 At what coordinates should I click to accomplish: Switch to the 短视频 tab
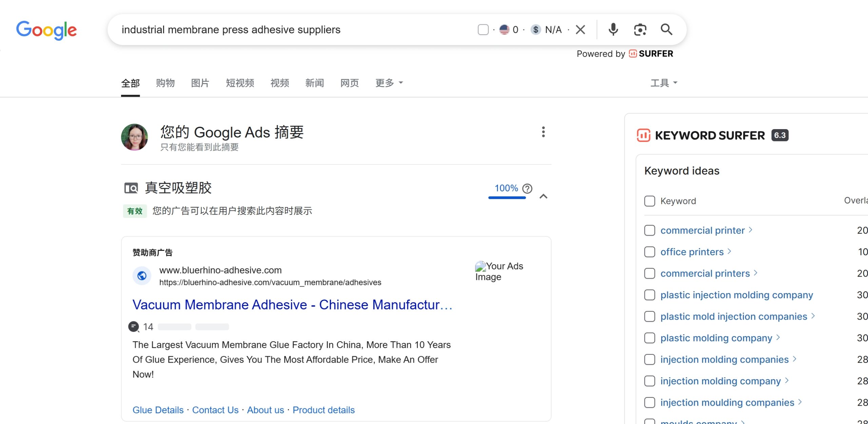[240, 83]
